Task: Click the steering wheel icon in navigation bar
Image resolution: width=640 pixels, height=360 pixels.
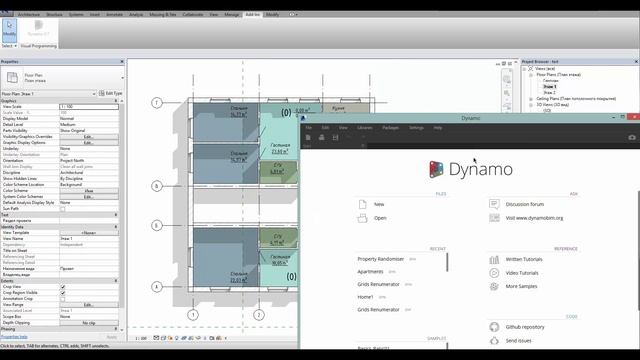Action: coord(507,79)
